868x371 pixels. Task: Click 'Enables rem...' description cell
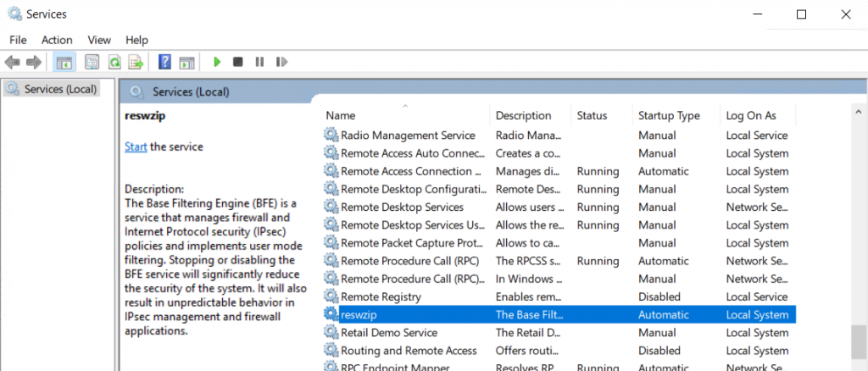tap(529, 296)
